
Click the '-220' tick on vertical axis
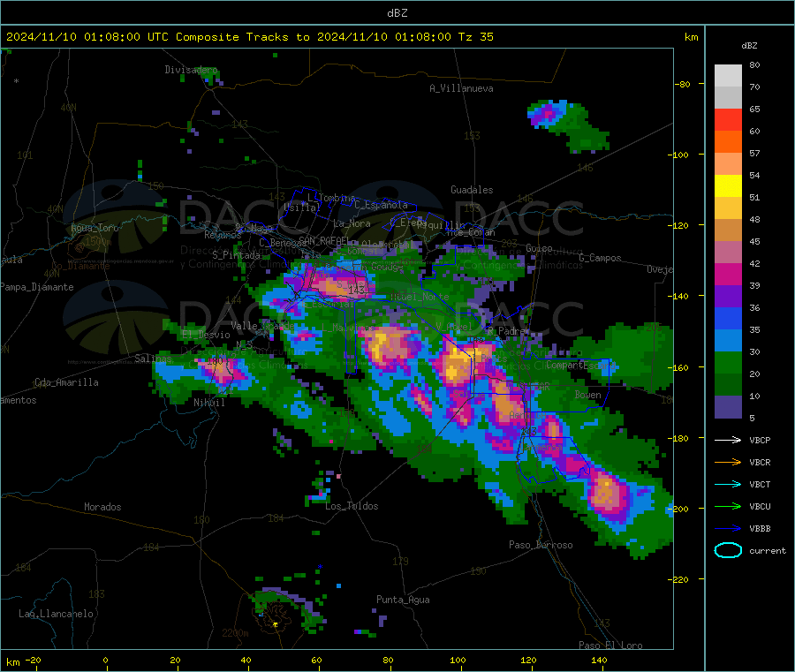(x=680, y=579)
